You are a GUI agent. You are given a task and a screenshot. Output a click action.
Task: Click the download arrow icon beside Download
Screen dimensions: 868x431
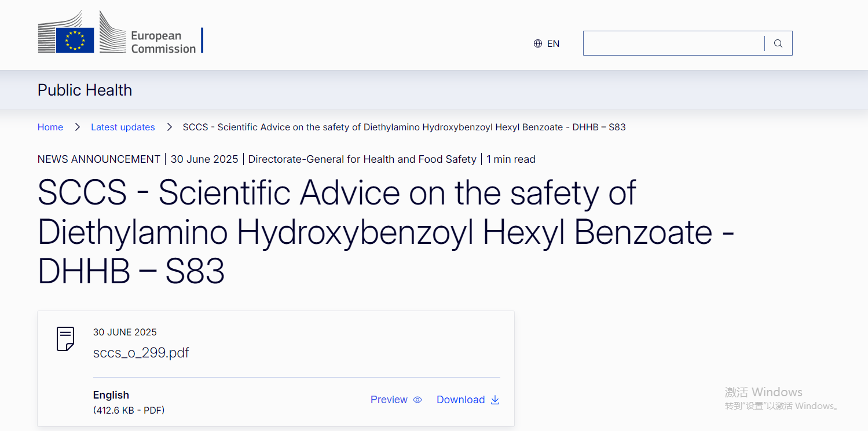pyautogui.click(x=495, y=400)
